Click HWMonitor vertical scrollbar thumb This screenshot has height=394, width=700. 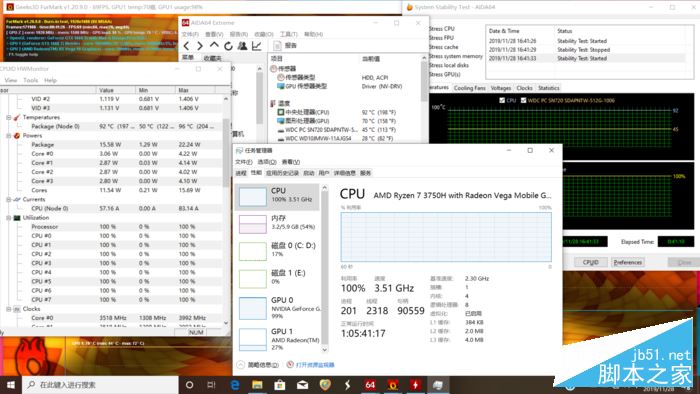[226, 152]
